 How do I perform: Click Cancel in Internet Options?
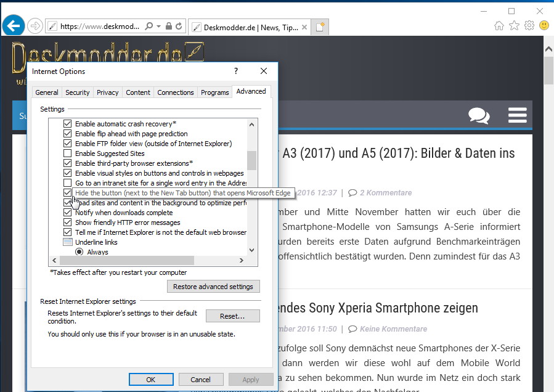[201, 379]
